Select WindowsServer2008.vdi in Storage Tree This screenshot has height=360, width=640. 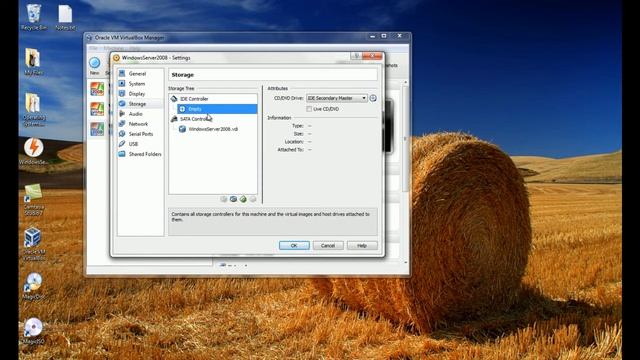213,129
